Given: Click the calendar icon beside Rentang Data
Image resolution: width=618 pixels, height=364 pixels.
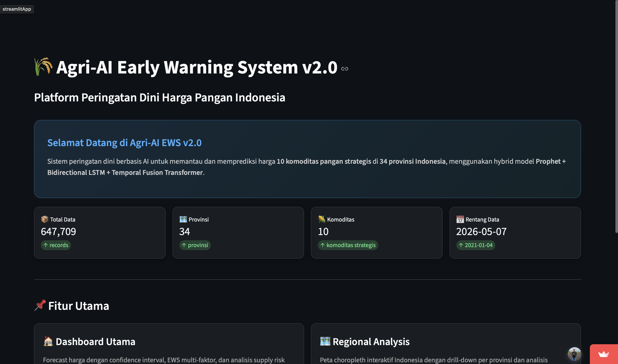Looking at the screenshot, I should pos(460,219).
